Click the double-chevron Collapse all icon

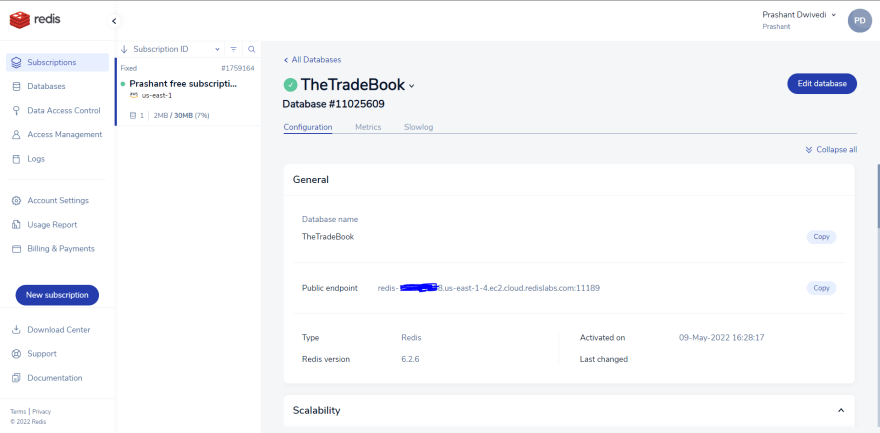tap(809, 150)
